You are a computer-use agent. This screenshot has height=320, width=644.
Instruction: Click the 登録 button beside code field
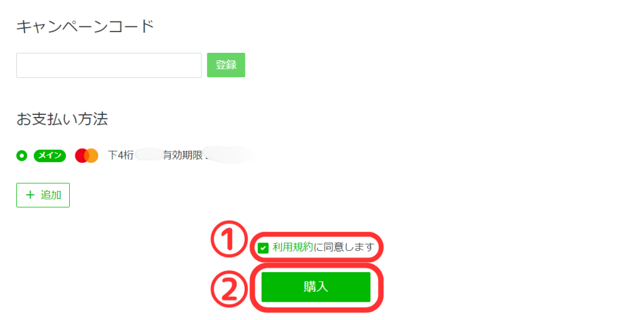[226, 65]
